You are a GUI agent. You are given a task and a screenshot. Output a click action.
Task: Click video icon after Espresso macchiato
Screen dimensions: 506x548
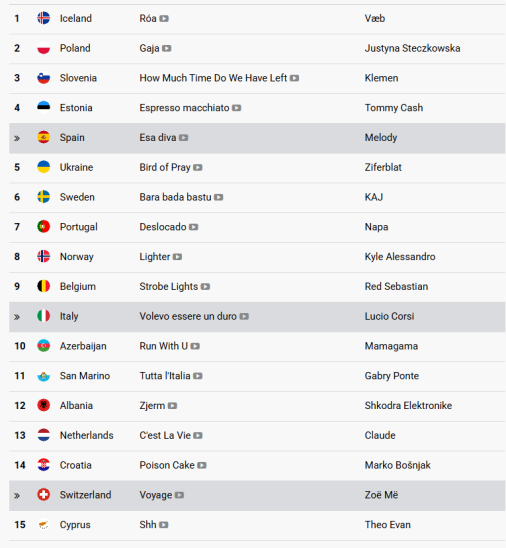click(x=236, y=108)
